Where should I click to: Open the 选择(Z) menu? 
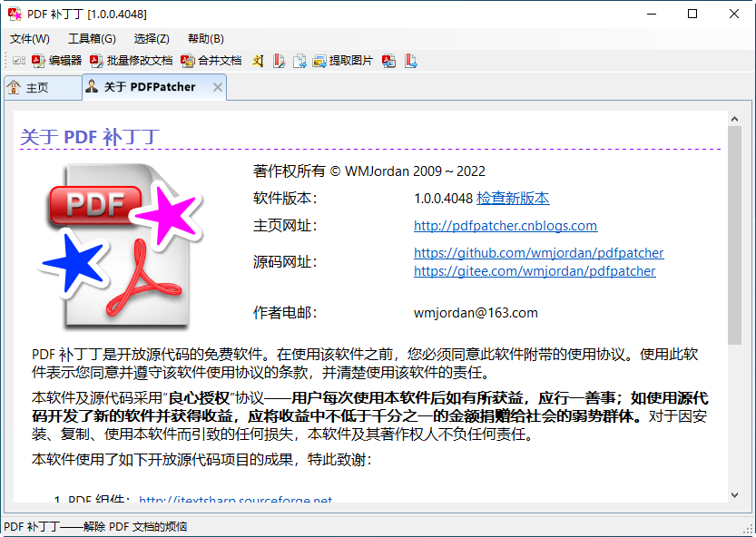[x=152, y=39]
